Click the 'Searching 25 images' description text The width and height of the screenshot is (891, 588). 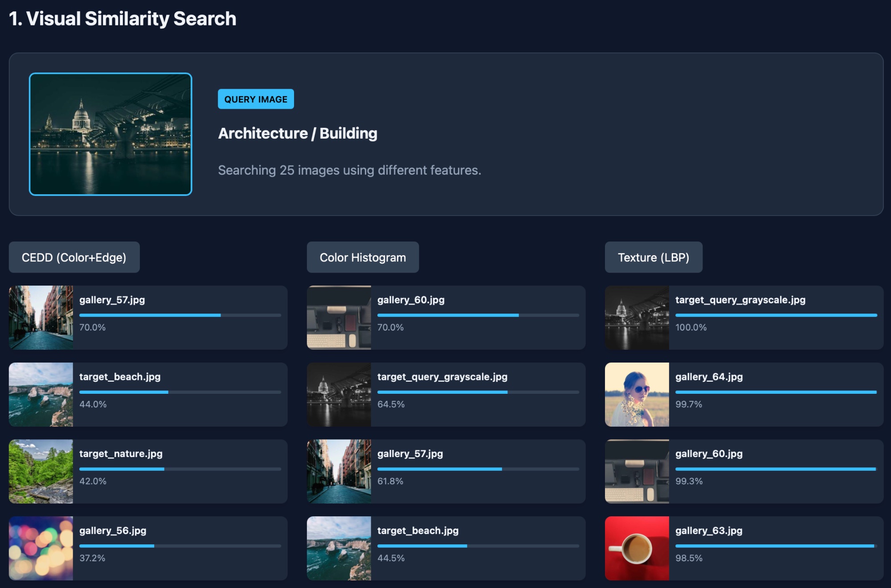point(349,170)
